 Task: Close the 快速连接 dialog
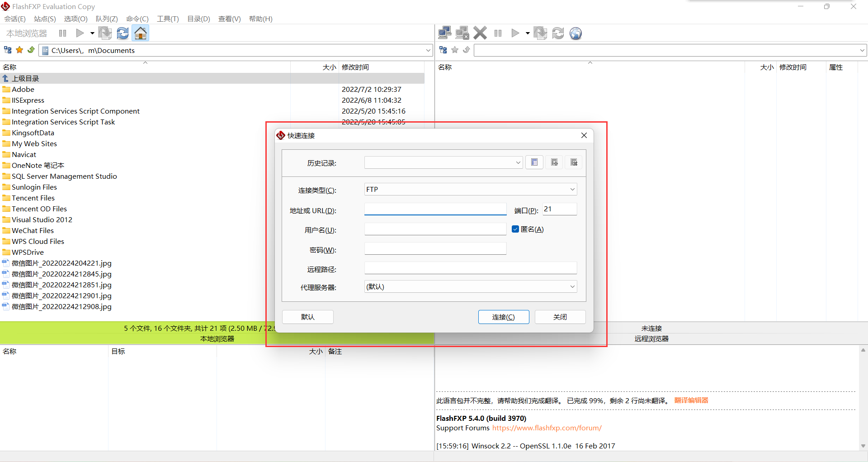584,135
